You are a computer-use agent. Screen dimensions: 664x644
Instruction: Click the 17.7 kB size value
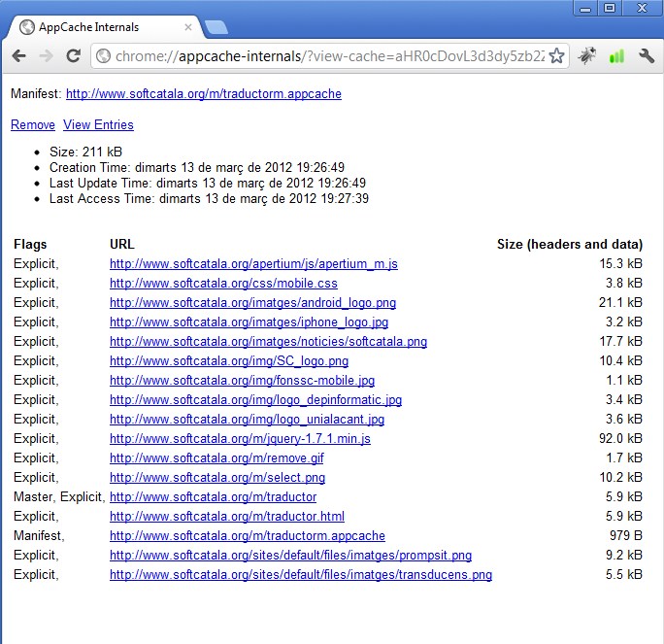pyautogui.click(x=621, y=342)
